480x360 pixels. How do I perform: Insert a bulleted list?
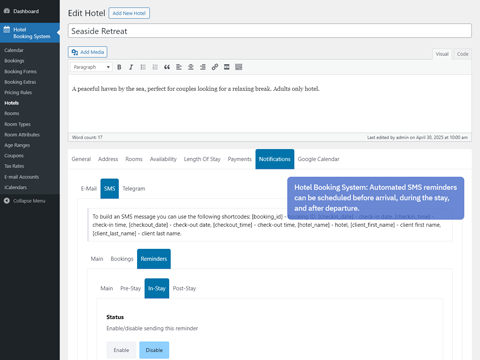click(143, 67)
